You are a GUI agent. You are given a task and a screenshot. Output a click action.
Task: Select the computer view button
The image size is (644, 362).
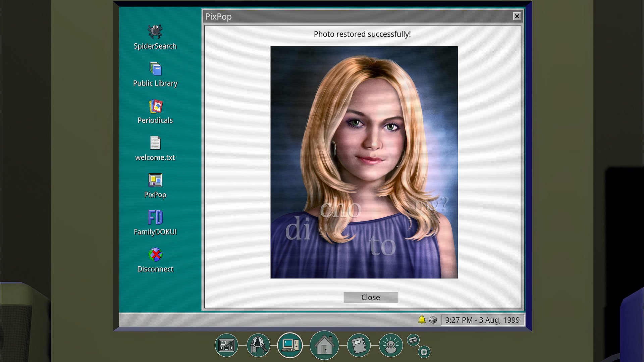[x=290, y=345]
